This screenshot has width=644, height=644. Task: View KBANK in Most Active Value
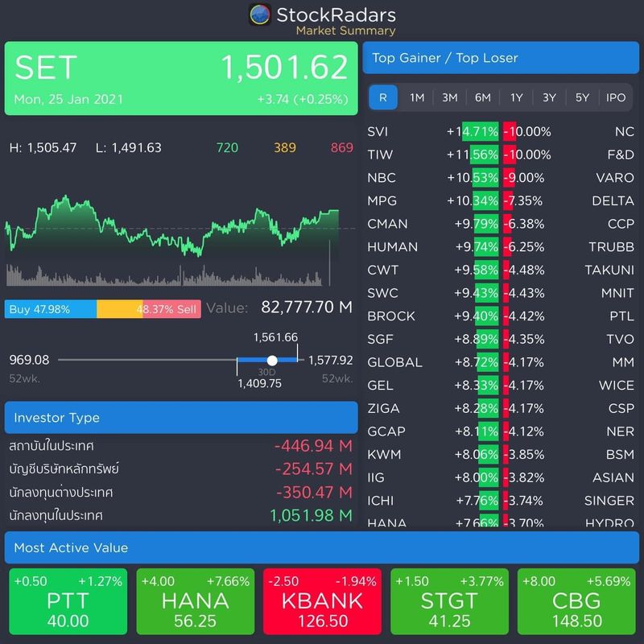pos(322,601)
